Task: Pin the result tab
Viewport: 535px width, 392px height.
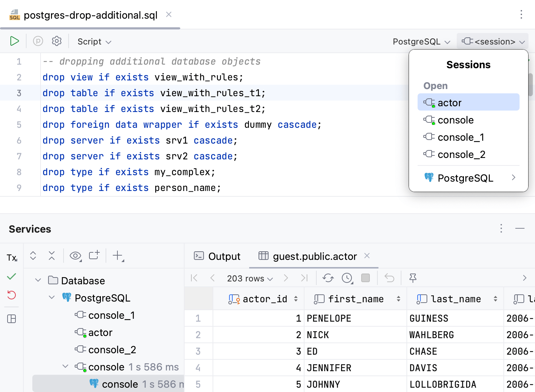Action: [413, 278]
